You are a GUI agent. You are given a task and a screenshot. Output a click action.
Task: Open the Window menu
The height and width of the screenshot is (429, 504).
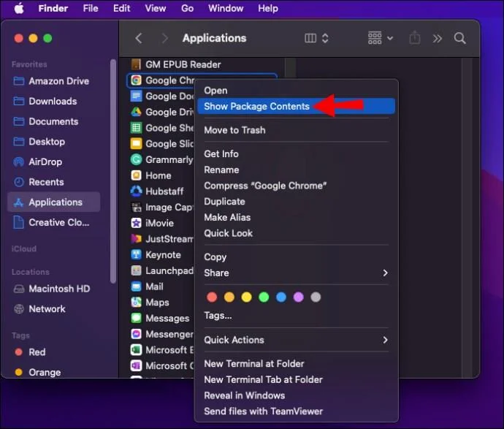(226, 8)
